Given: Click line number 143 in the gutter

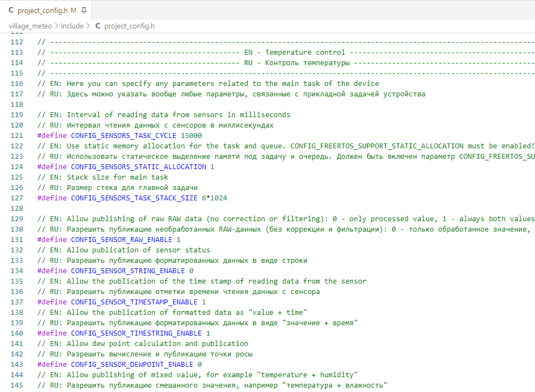Looking at the screenshot, I should 16,365.
